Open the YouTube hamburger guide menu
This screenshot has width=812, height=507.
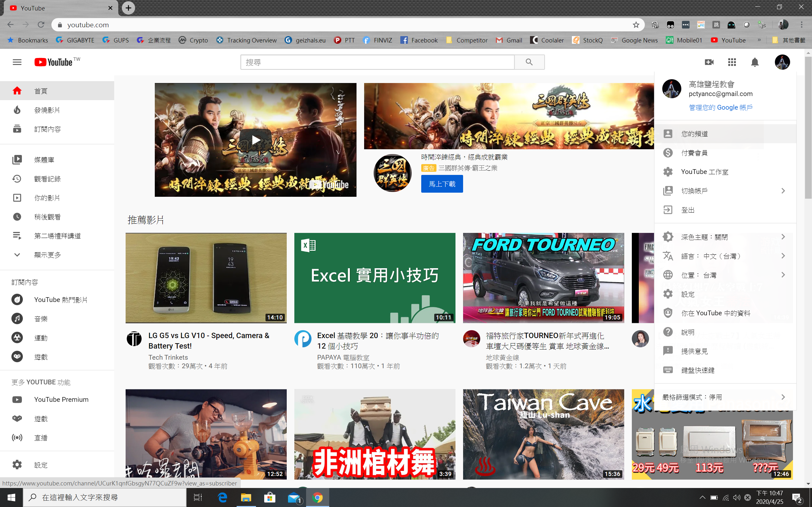coord(17,62)
